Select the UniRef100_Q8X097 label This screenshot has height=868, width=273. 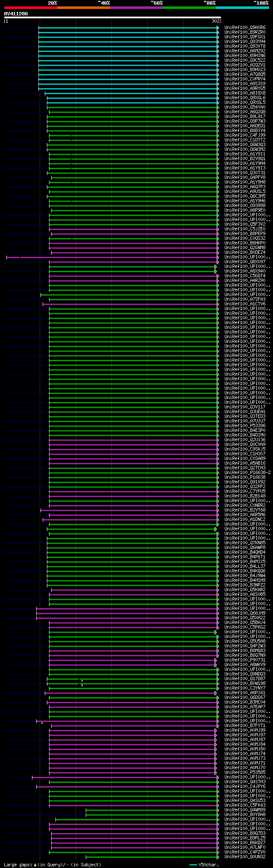(245, 262)
